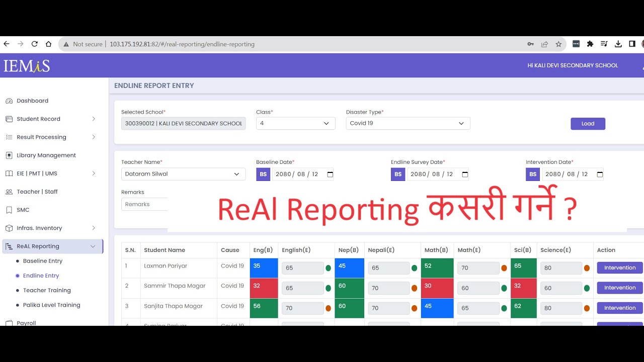This screenshot has width=644, height=362.
Task: Reload the page with the refresh icon
Action: point(35,44)
